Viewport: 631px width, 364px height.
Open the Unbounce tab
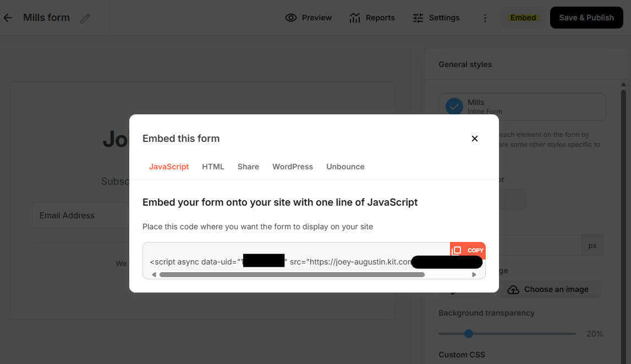pos(345,167)
